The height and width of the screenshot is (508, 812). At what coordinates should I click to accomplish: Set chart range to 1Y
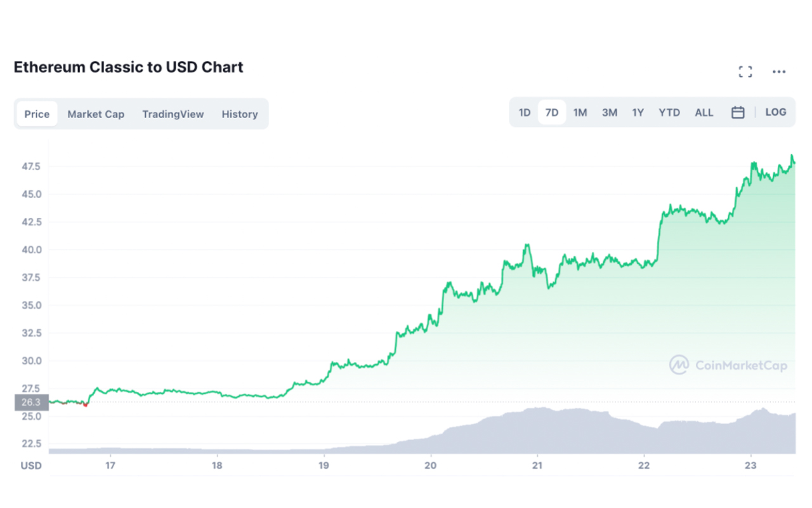[x=638, y=112]
